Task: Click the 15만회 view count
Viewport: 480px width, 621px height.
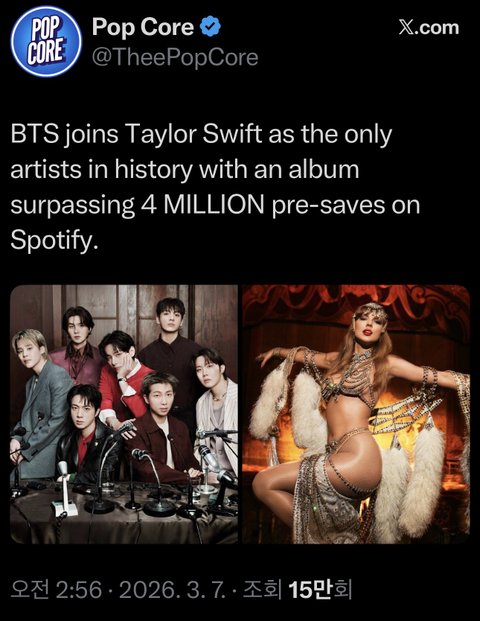Action: [x=320, y=589]
